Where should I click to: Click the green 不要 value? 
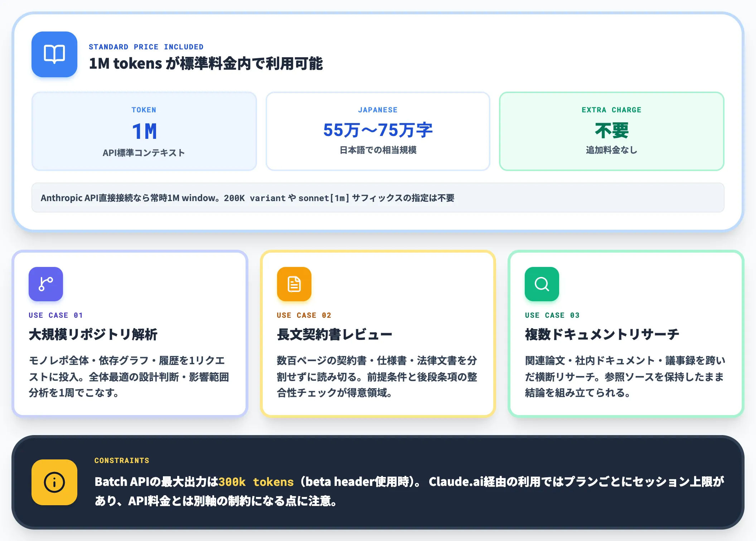[612, 130]
